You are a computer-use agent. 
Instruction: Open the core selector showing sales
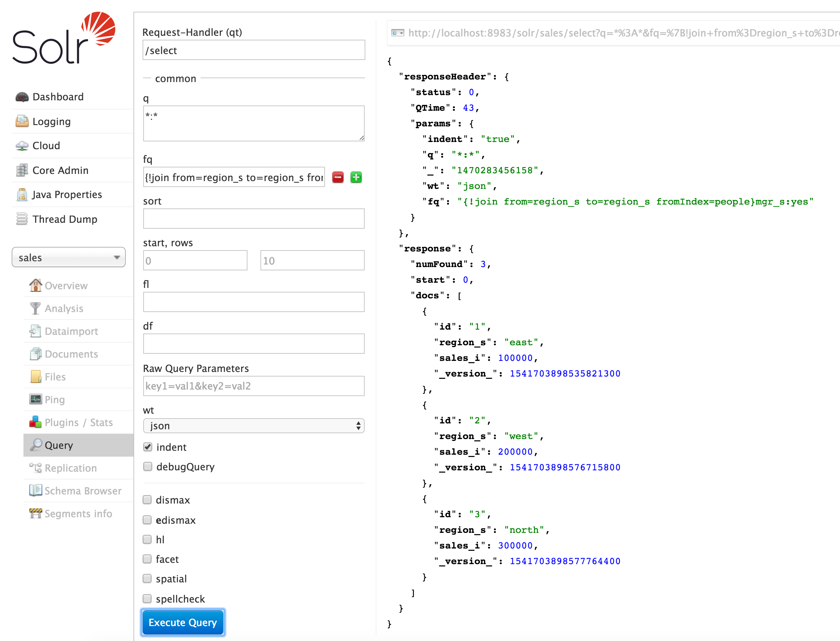69,257
